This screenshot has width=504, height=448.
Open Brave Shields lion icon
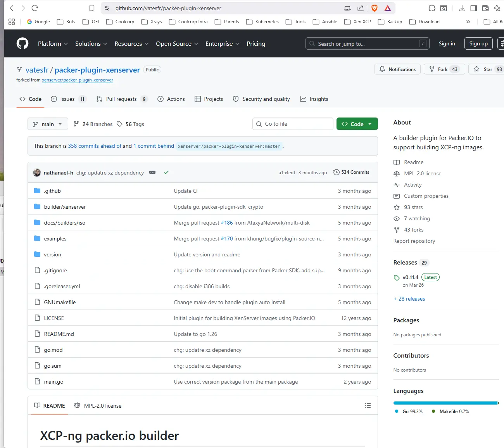point(375,8)
